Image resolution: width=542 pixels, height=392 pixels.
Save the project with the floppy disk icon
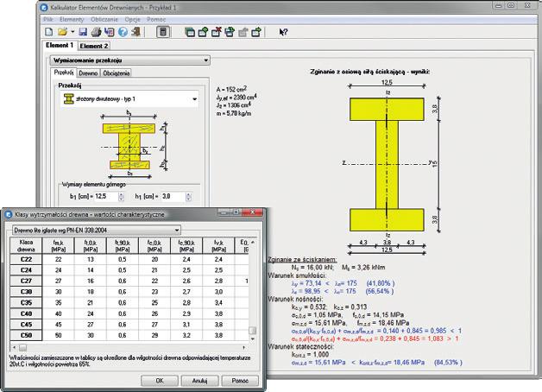point(83,32)
